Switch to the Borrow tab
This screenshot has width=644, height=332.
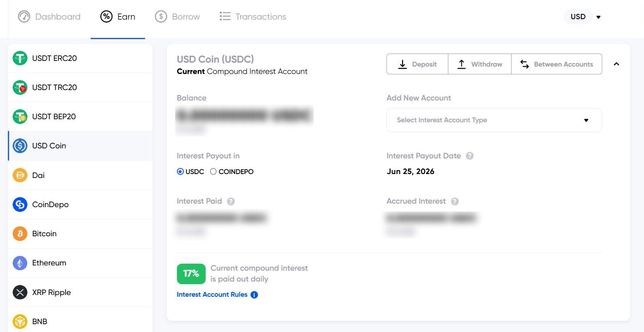(177, 17)
